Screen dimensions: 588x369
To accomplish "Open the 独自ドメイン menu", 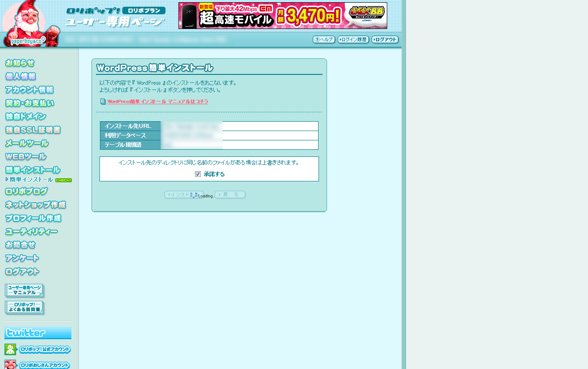I will click(x=25, y=117).
